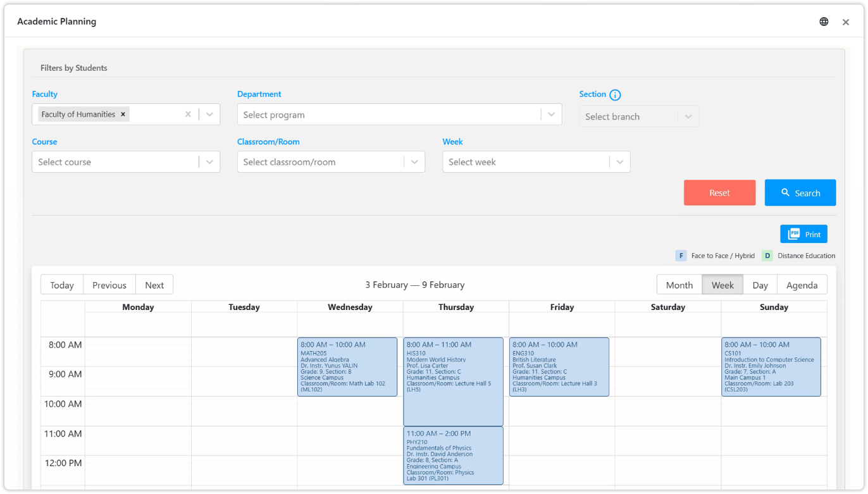Open the Select course dropdown

point(126,162)
